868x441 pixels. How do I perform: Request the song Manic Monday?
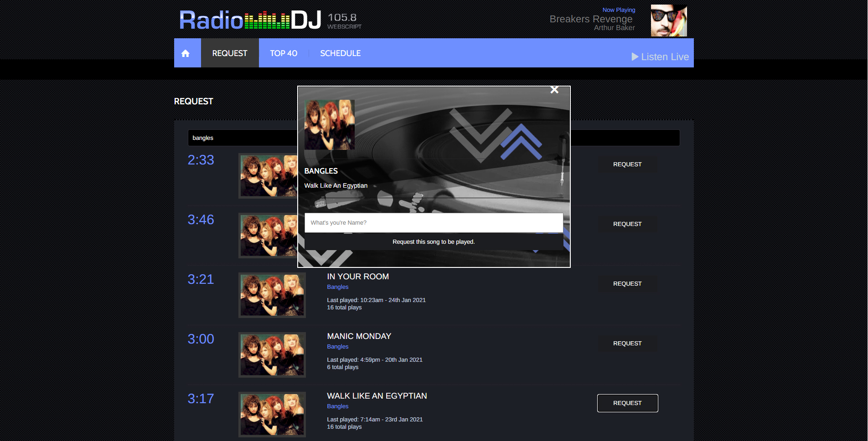pos(627,344)
